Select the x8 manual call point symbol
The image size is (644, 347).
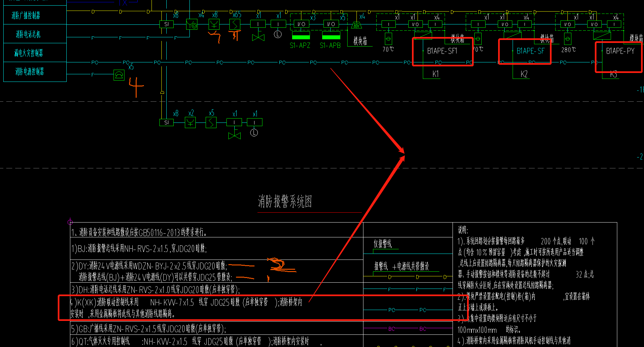click(x=214, y=24)
